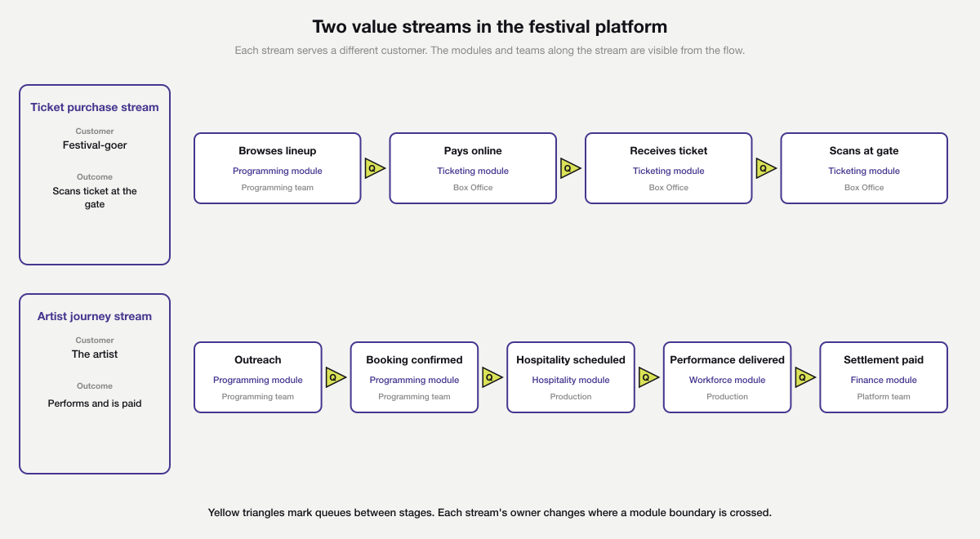Viewport: 980px width, 539px height.
Task: Open the Programming module link under Browses lineup
Action: [277, 171]
